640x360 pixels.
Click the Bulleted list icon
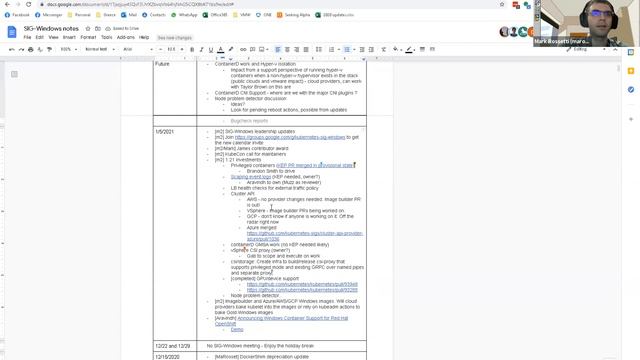pyautogui.click(x=347, y=49)
